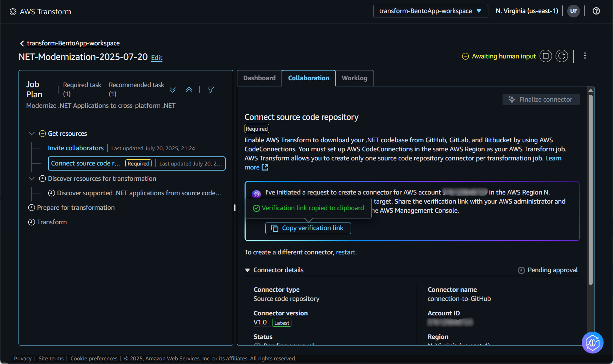Collapse the Get resources tree section

click(32, 134)
